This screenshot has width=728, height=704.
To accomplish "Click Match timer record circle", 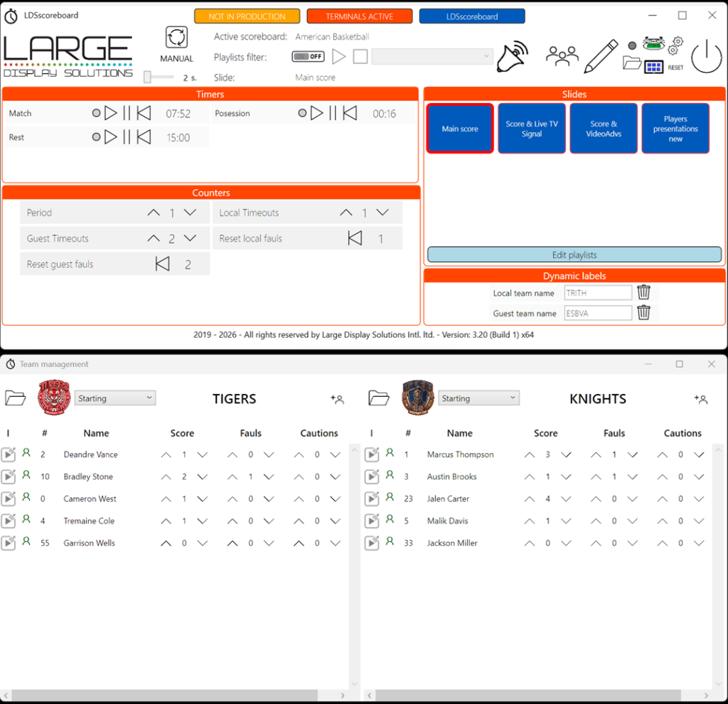I will point(96,113).
